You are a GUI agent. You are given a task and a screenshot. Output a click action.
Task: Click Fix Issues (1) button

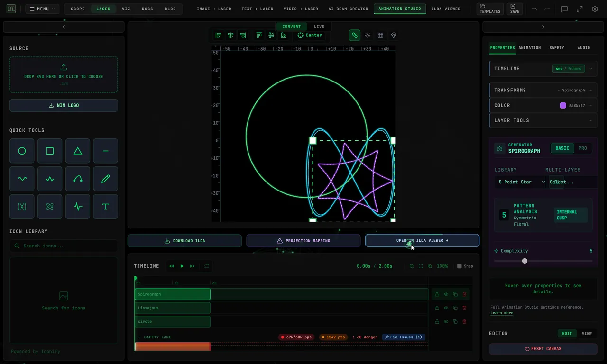(x=404, y=337)
